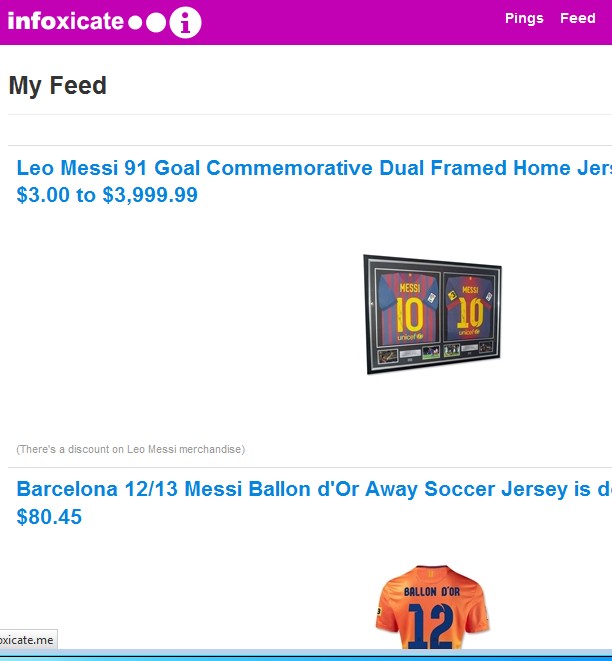
Task: Click the blue bar at window bottom
Action: [306, 655]
